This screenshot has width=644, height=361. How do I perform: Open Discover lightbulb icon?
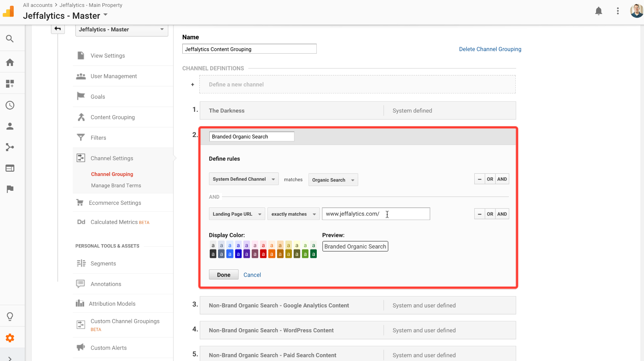click(x=10, y=317)
